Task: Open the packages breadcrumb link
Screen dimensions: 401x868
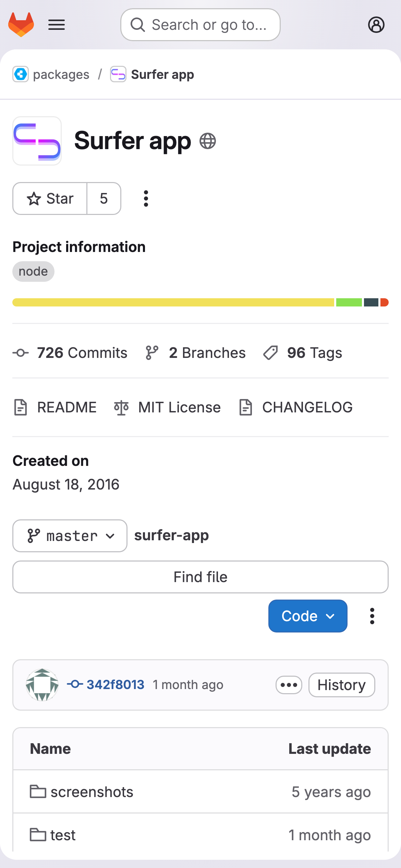Action: tap(61, 74)
